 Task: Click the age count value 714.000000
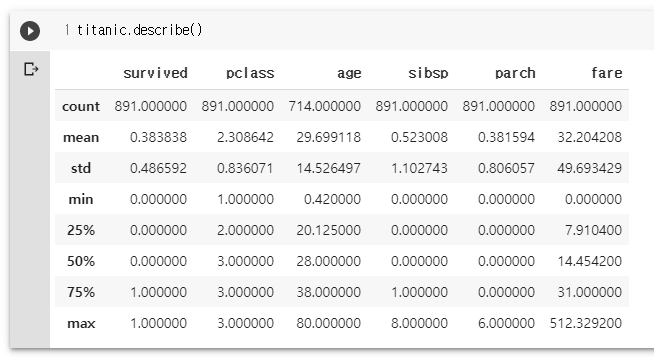(324, 106)
